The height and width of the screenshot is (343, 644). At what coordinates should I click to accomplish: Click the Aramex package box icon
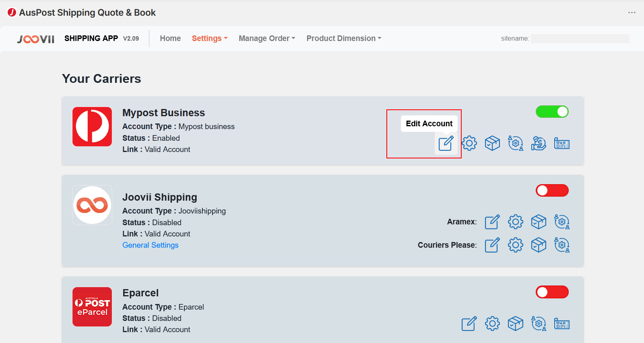(539, 222)
